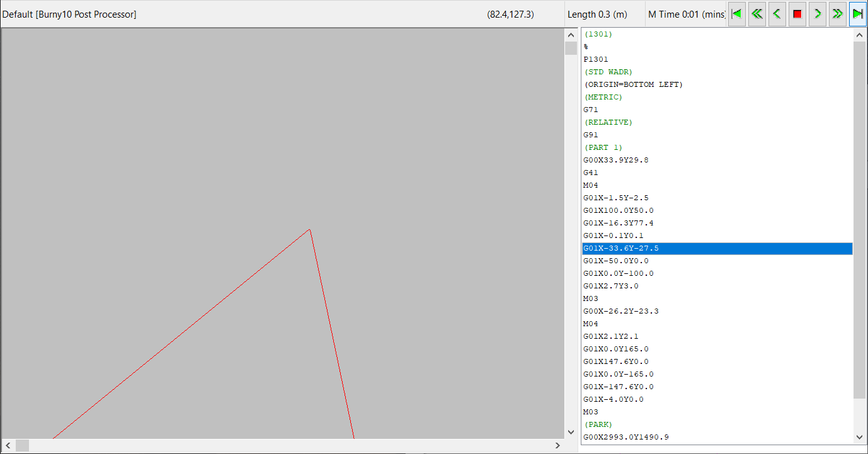The width and height of the screenshot is (868, 454).
Task: Click the (PARK) comment line
Action: point(598,424)
